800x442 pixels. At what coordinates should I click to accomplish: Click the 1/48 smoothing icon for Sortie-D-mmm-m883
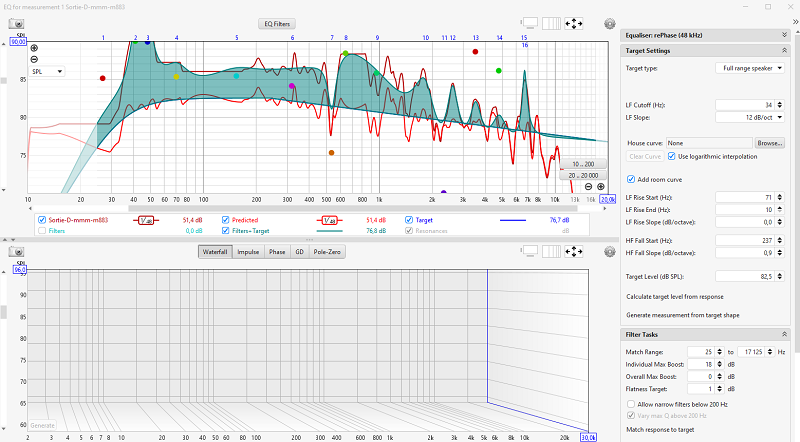point(146,220)
